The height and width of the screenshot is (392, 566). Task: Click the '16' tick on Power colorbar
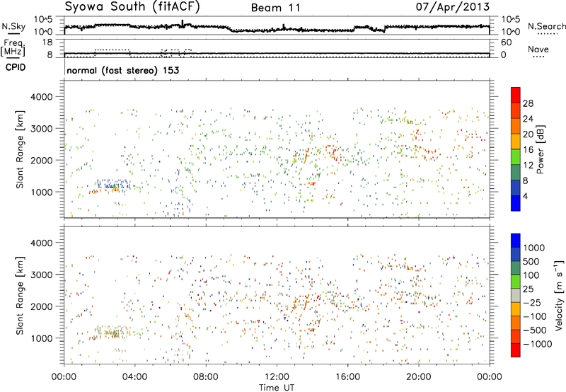[528, 149]
